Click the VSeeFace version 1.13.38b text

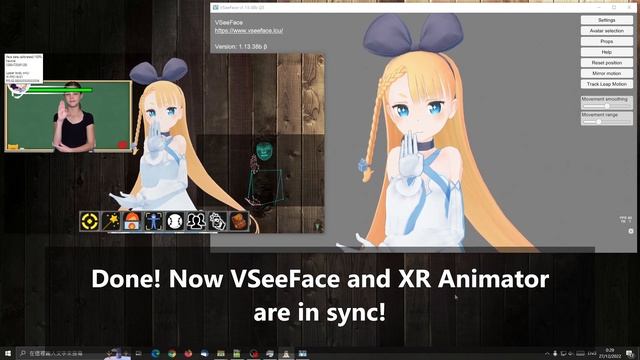(x=241, y=47)
